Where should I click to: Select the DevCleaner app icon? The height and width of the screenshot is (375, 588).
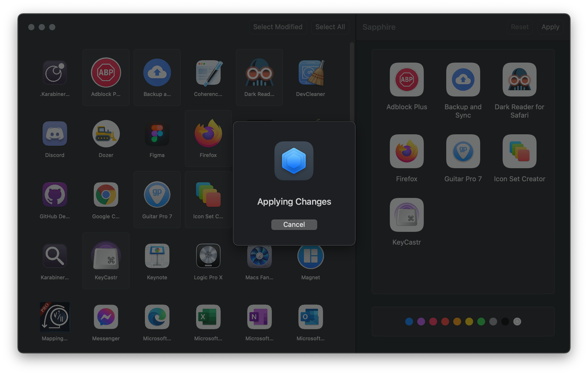[x=310, y=72]
